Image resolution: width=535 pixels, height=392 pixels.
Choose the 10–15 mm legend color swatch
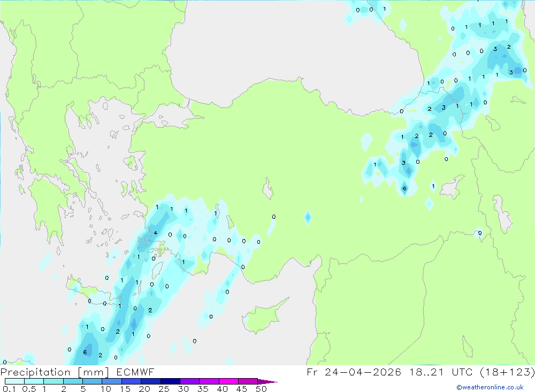pyautogui.click(x=112, y=381)
